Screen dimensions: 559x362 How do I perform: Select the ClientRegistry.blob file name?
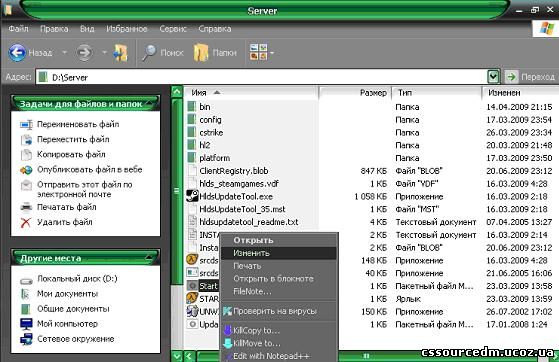[x=234, y=171]
